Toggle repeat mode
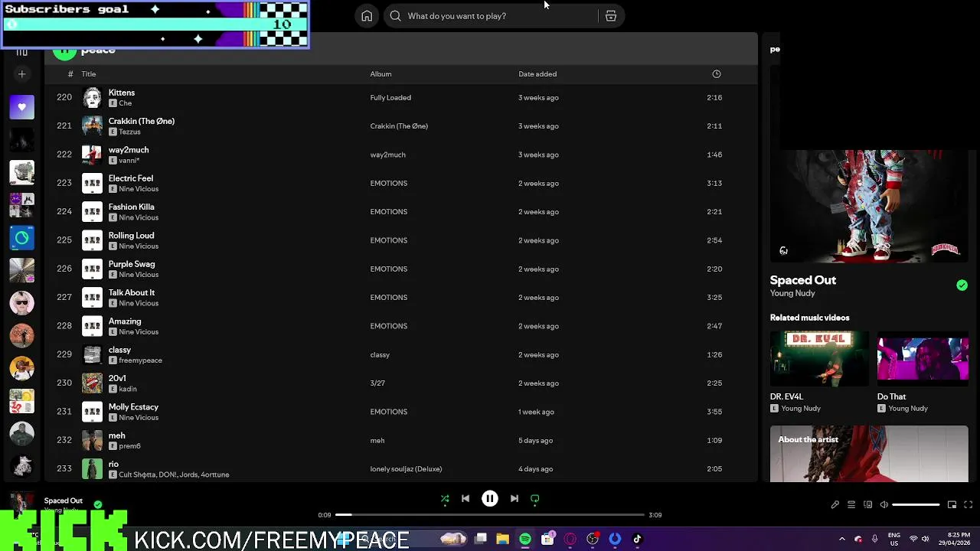Screen dimensions: 980x551 click(535, 499)
